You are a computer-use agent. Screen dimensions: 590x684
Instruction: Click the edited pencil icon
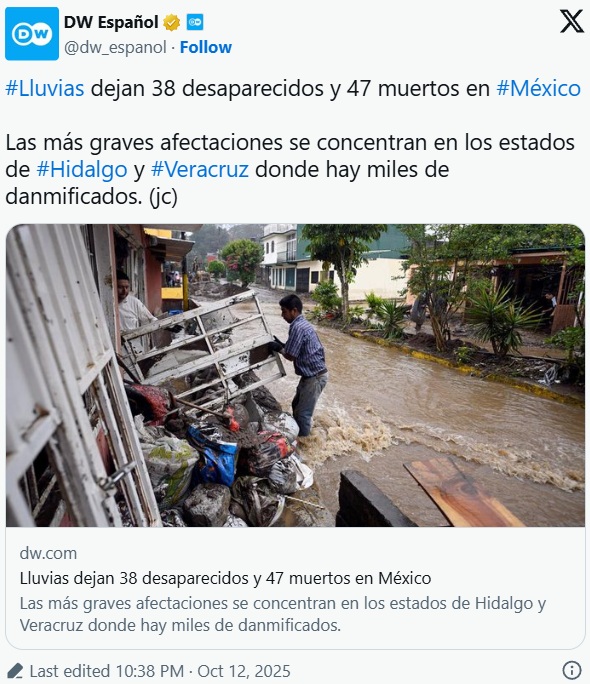15,671
